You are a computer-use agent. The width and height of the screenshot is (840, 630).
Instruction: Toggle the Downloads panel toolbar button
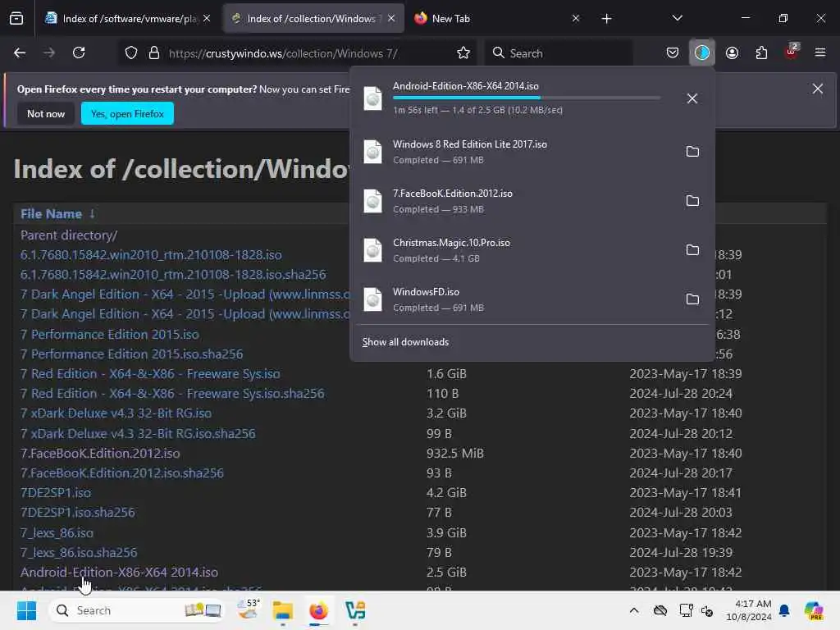pos(702,52)
